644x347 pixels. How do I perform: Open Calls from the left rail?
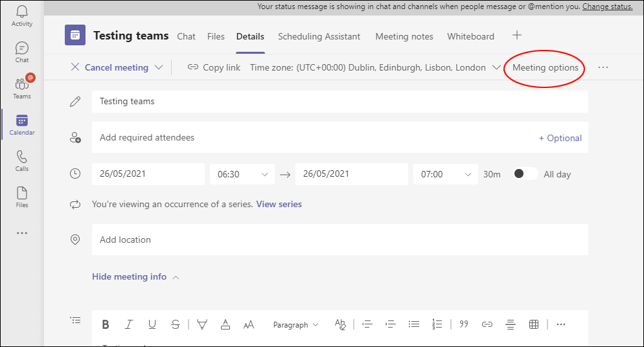22,161
